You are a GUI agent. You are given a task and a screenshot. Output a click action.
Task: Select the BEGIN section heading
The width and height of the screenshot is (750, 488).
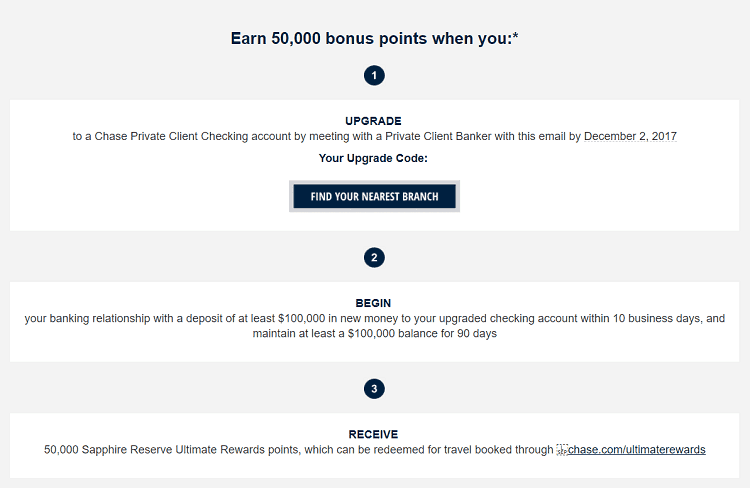tap(374, 303)
